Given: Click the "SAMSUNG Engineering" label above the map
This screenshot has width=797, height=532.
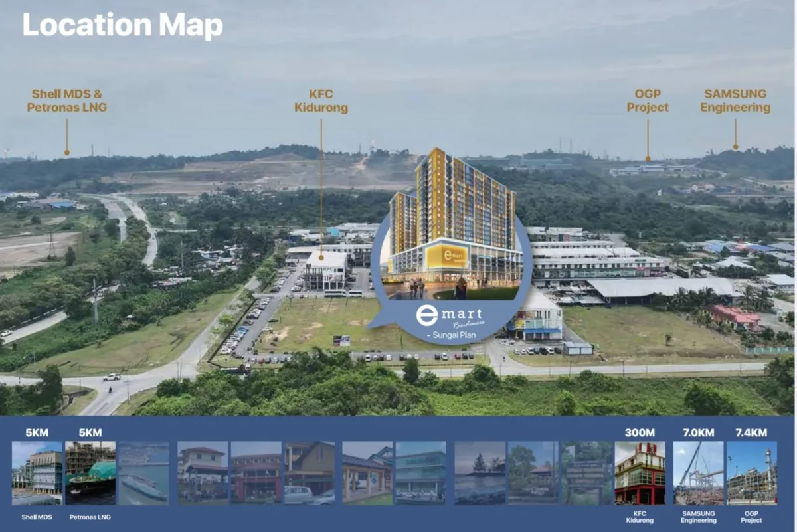Looking at the screenshot, I should (735, 100).
